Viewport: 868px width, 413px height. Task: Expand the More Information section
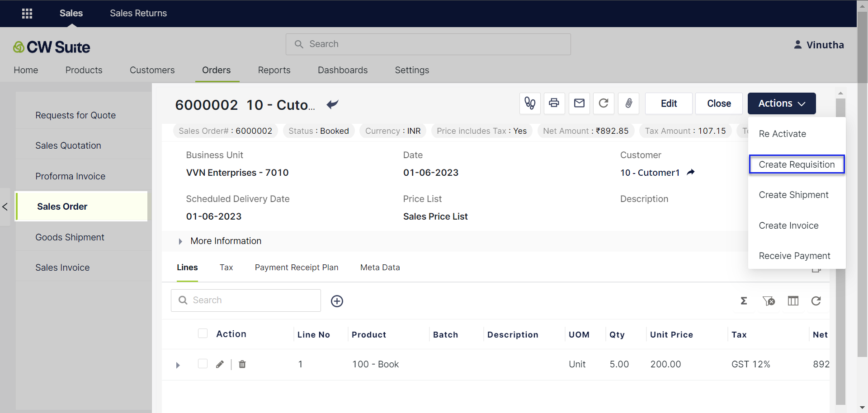click(180, 241)
